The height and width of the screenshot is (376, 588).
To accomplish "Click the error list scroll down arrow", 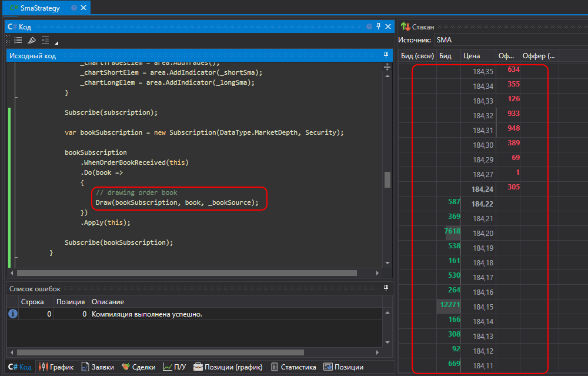I will (x=387, y=342).
